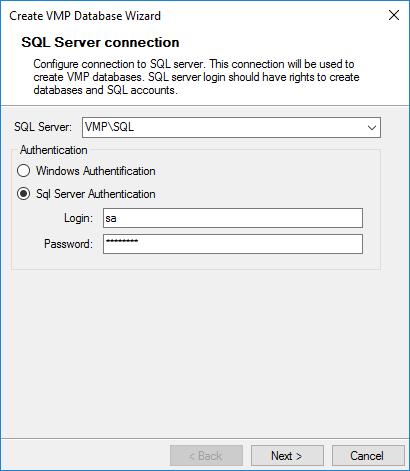Click the greyed-out < Back button

206,456
